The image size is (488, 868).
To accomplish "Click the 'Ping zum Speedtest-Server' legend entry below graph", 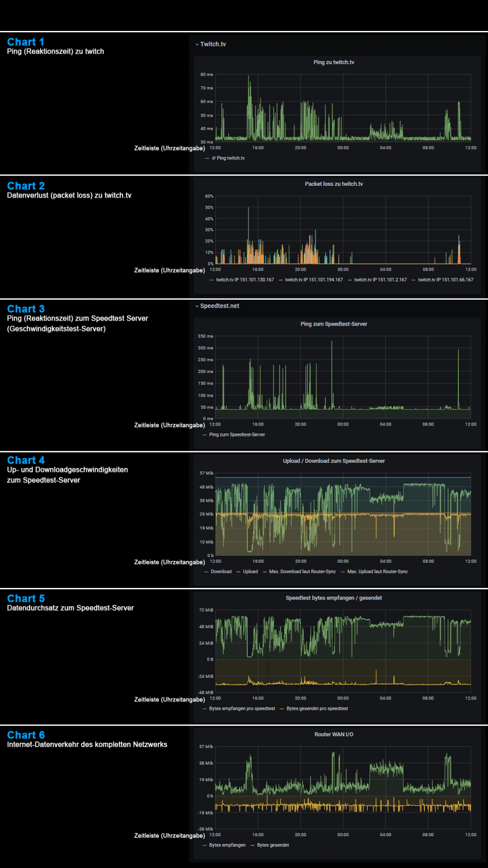I will click(x=237, y=434).
